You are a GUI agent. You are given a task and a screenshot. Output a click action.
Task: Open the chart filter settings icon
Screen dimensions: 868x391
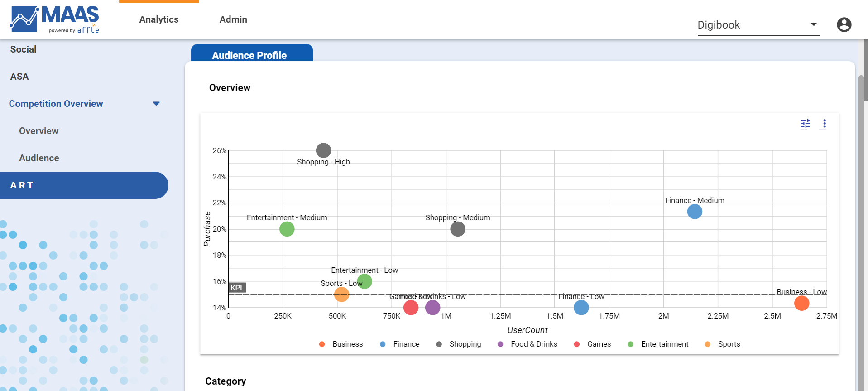click(806, 123)
